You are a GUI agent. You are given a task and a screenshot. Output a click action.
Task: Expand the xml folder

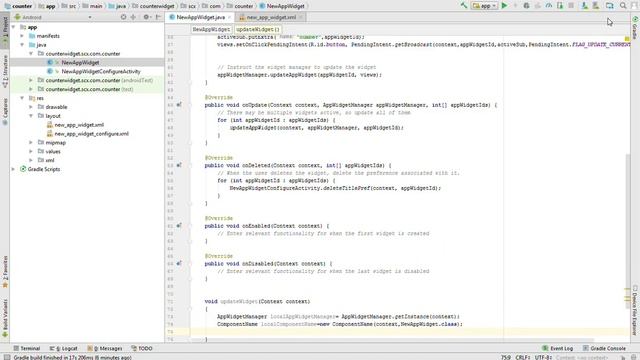click(x=31, y=160)
